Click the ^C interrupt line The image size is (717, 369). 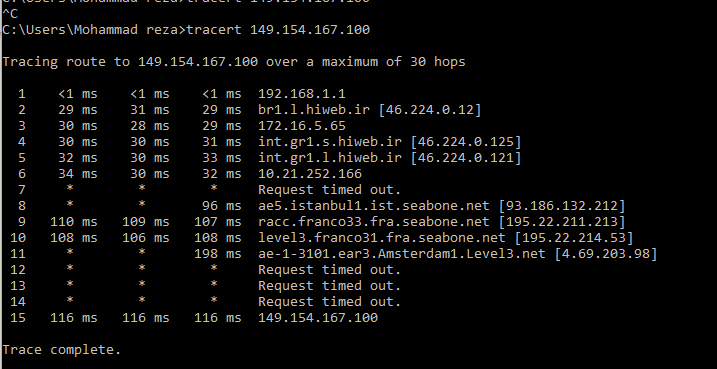[x=10, y=14]
